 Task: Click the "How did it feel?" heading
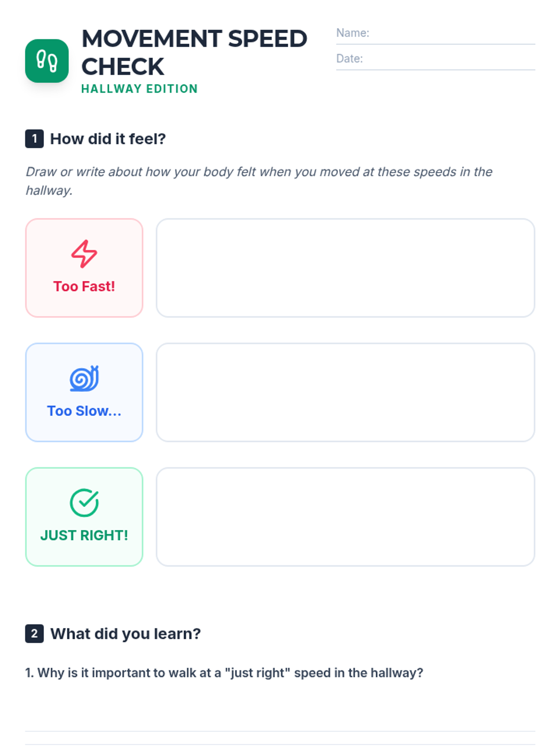tap(108, 139)
